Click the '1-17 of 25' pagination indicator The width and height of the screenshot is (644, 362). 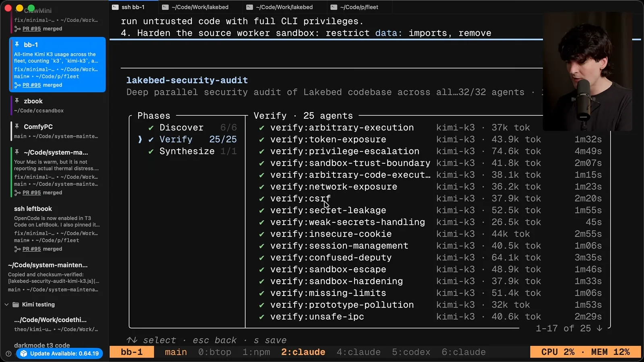coord(569,328)
